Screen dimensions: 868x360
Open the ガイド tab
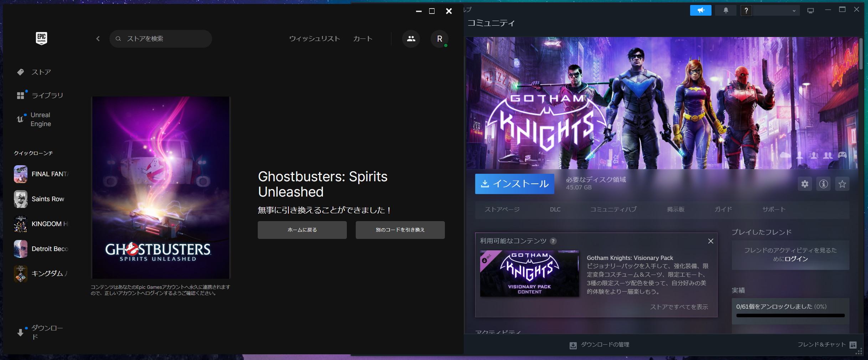[x=723, y=209]
